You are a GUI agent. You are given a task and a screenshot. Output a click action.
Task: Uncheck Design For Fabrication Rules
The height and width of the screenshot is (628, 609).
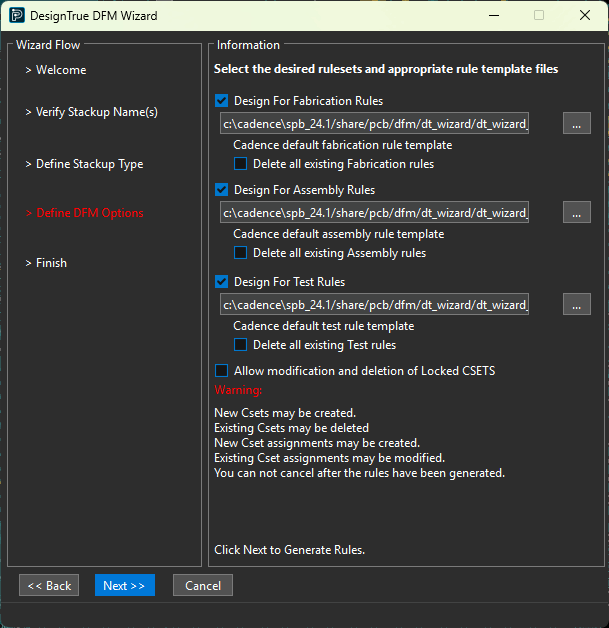(221, 101)
